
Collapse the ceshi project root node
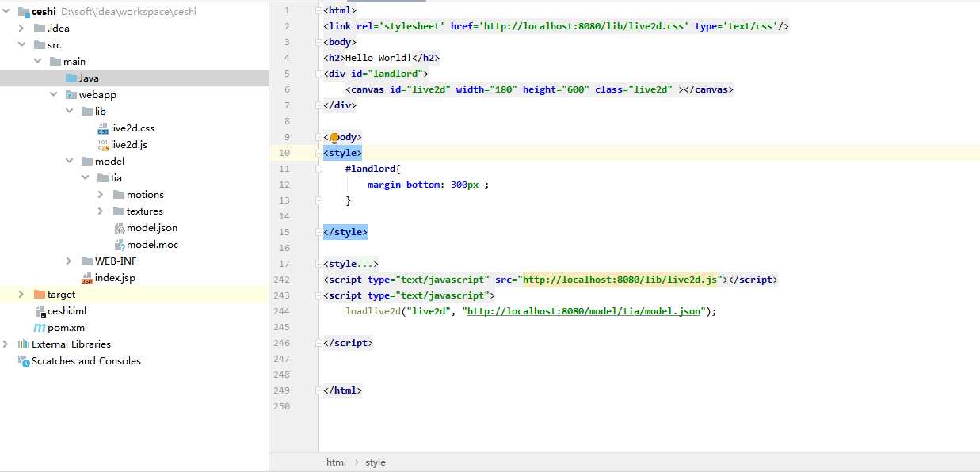pyautogui.click(x=7, y=12)
